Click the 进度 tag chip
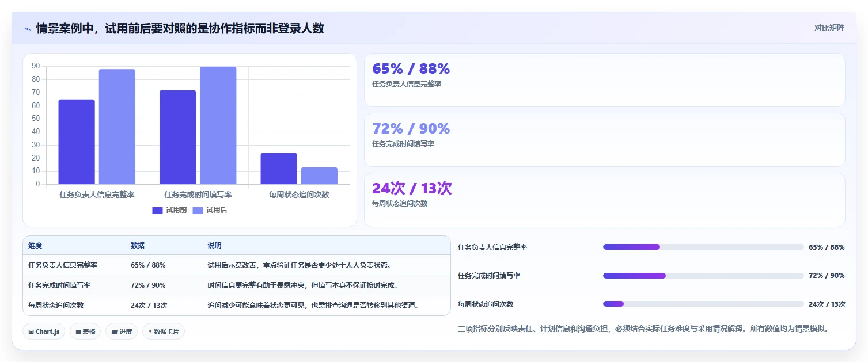Image resolution: width=868 pixels, height=362 pixels. (x=122, y=331)
